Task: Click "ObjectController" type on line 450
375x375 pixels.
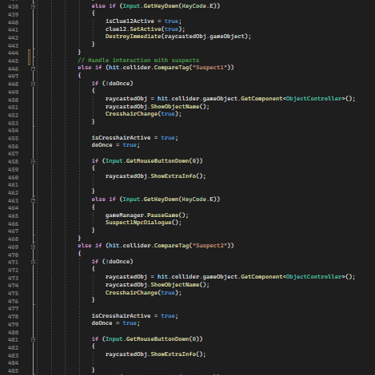Action: [314, 99]
